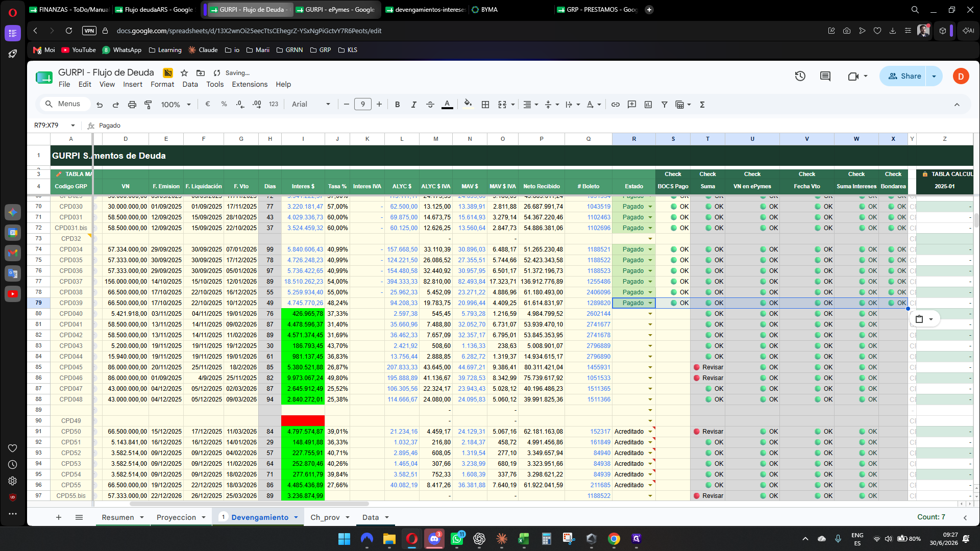Open Chrome from taskbar
Viewport: 980px width, 551px height.
pos(614,539)
